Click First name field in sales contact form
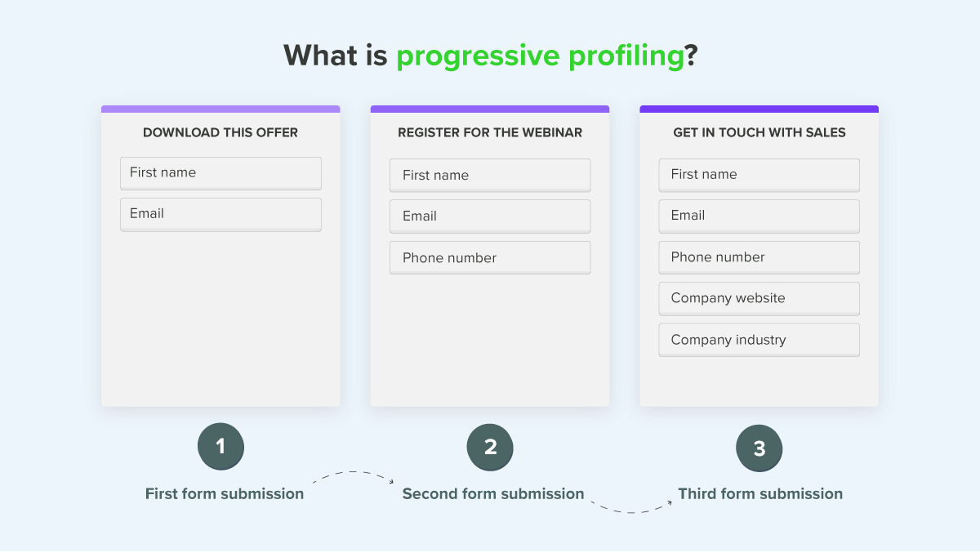Image resolution: width=980 pixels, height=553 pixels. pos(759,175)
